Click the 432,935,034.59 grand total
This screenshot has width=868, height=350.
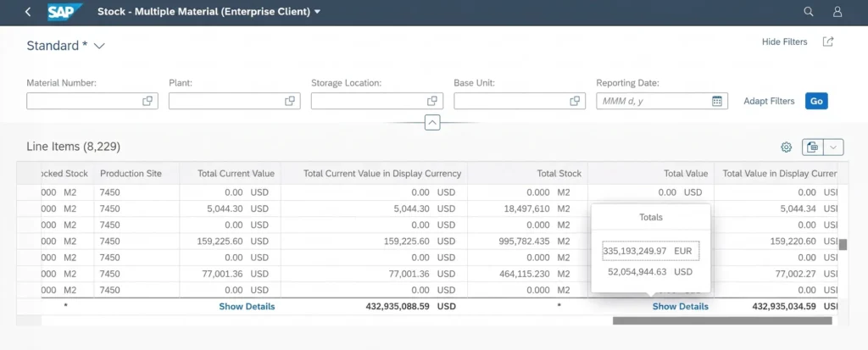784,306
